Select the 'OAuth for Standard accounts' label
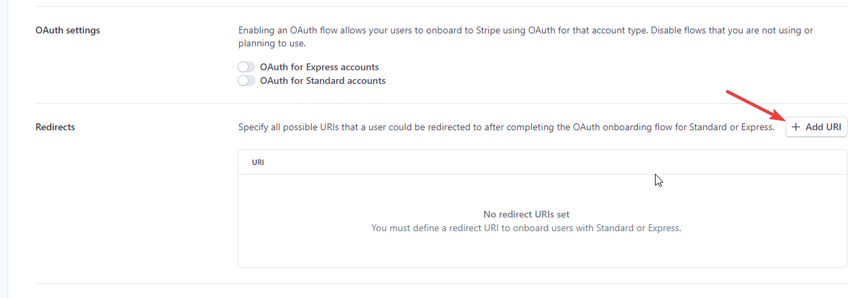 click(323, 81)
